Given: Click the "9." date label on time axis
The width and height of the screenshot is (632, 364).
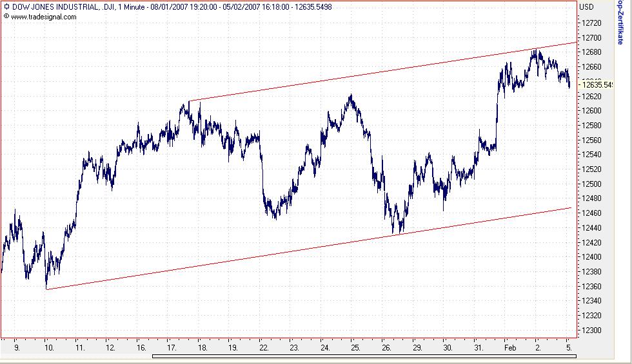Looking at the screenshot, I should 17,347.
